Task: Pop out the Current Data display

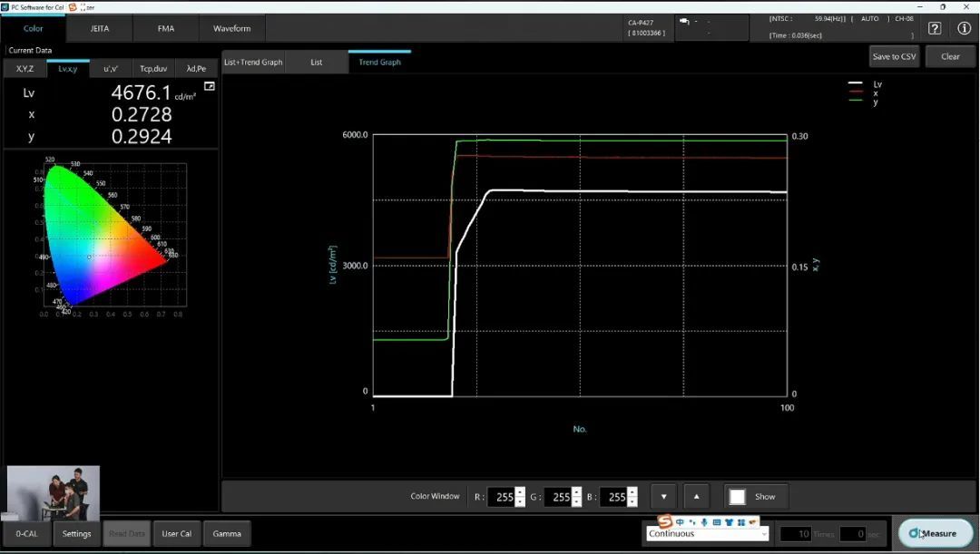Action: click(x=210, y=86)
